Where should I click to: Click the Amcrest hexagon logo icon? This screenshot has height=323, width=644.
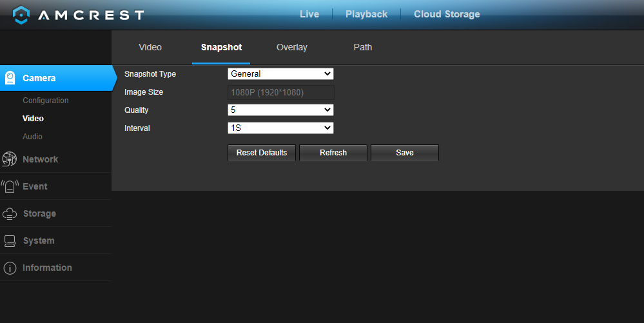21,15
